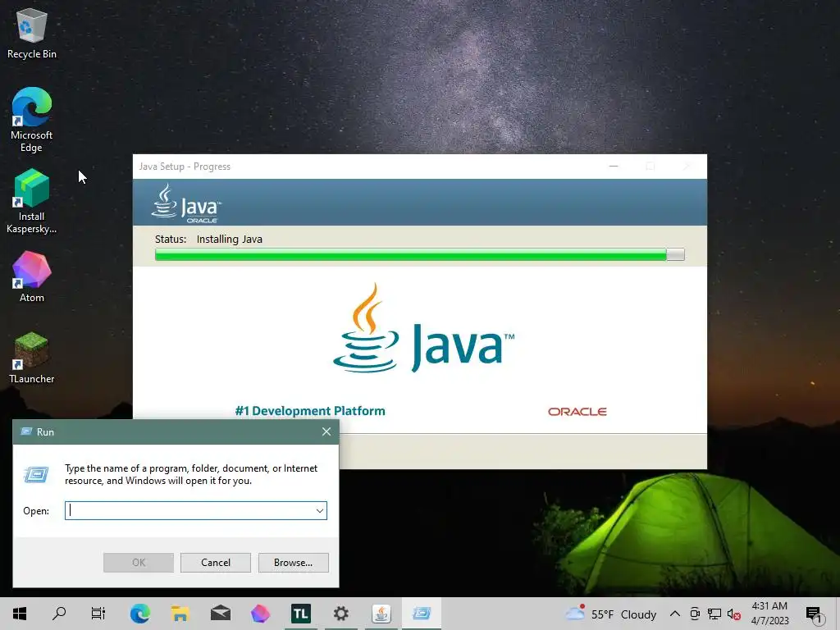The width and height of the screenshot is (840, 630).
Task: Switch to Run dialog taskbar button
Action: click(x=422, y=614)
